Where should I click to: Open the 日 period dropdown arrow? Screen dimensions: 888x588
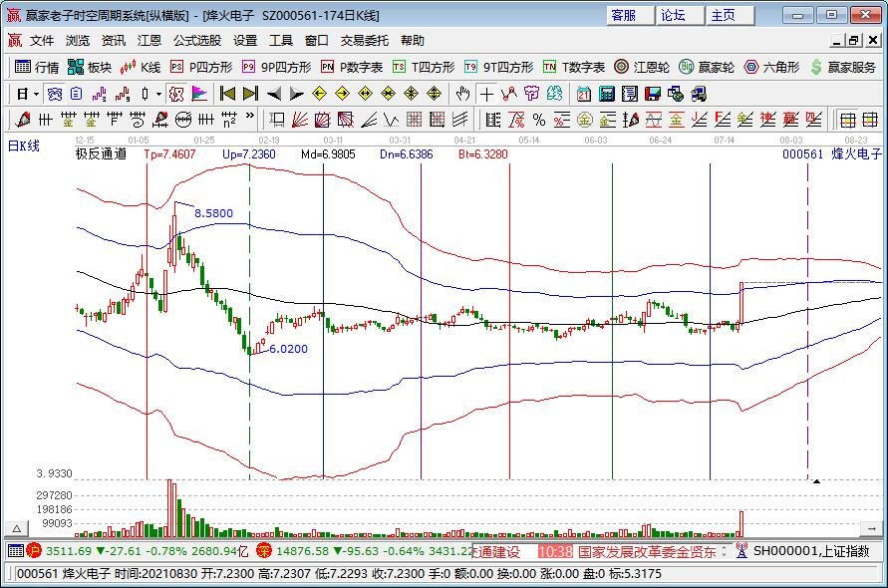pos(37,94)
